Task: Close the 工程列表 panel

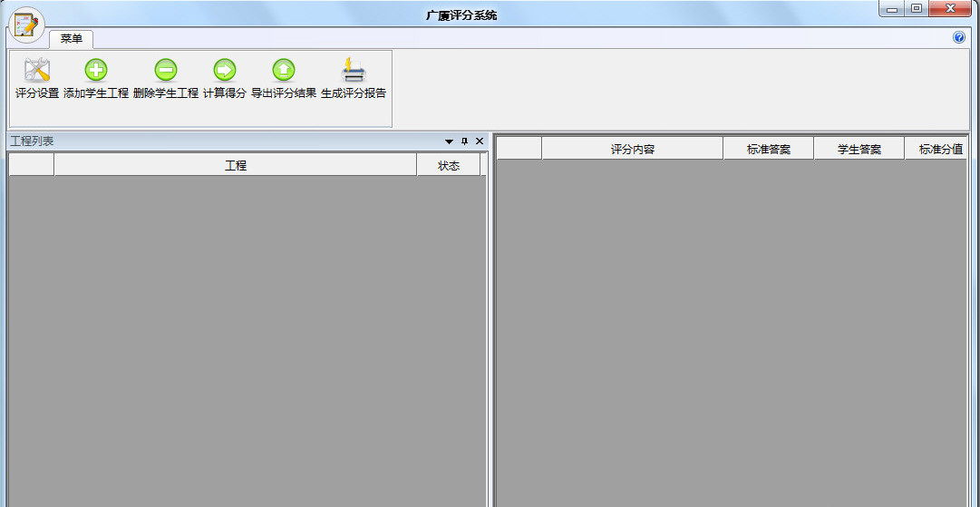Action: tap(480, 141)
